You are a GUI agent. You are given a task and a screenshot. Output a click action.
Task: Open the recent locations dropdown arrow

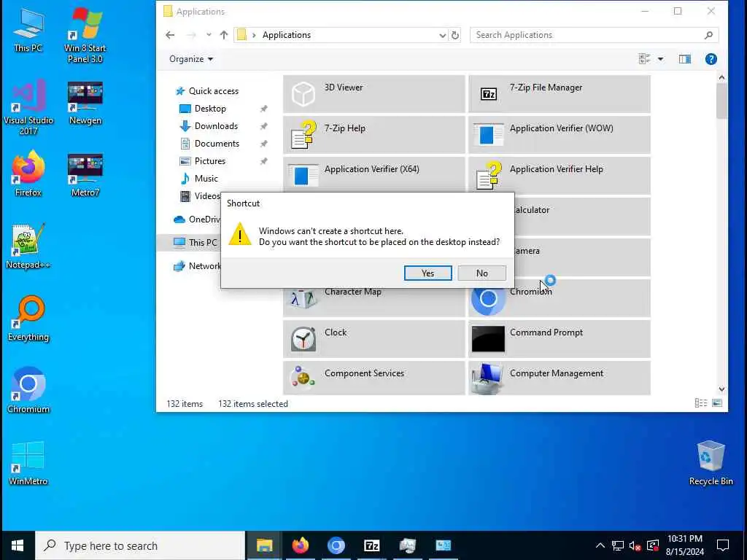pos(209,35)
